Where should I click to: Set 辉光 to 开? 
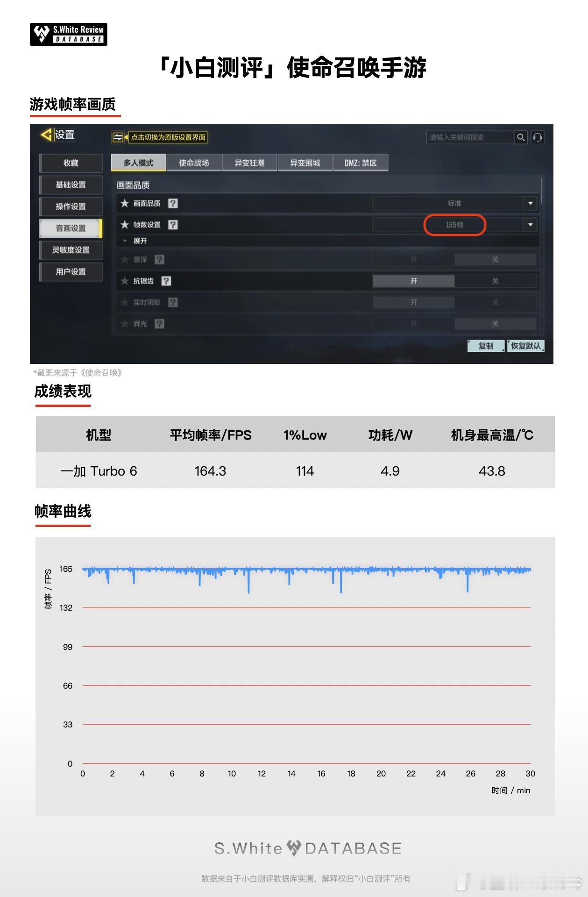[x=413, y=324]
